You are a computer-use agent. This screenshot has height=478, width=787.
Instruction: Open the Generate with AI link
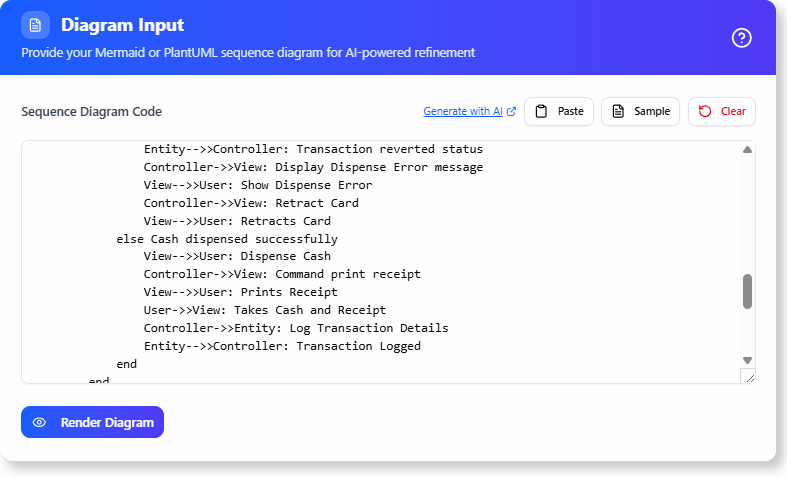pos(462,111)
